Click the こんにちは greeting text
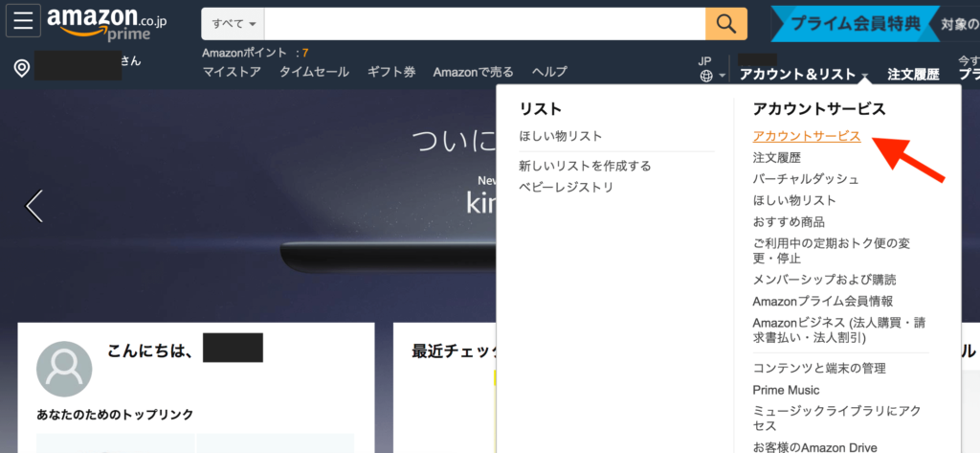The image size is (980, 453). [149, 351]
